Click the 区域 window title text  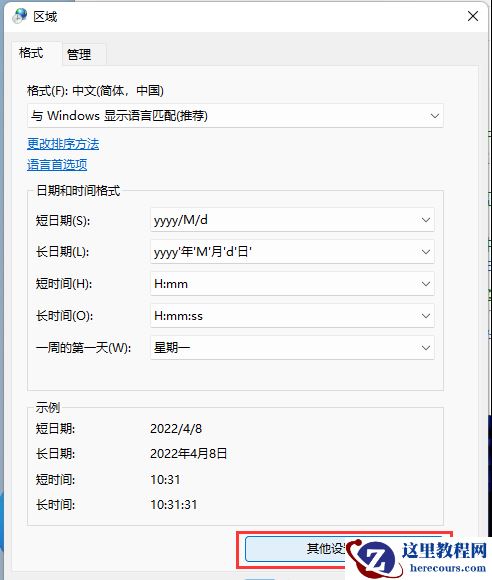click(45, 17)
